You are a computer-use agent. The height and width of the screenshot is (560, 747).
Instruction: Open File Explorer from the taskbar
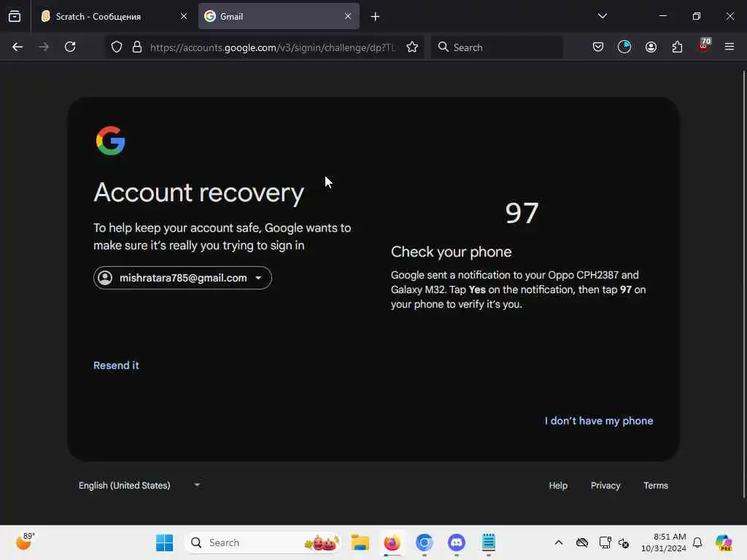pos(360,542)
